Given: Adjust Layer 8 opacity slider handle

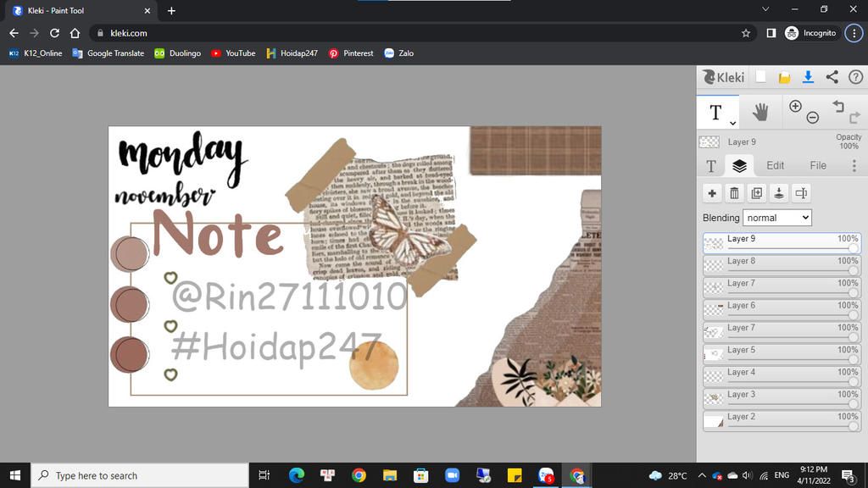Looking at the screenshot, I should (x=853, y=270).
